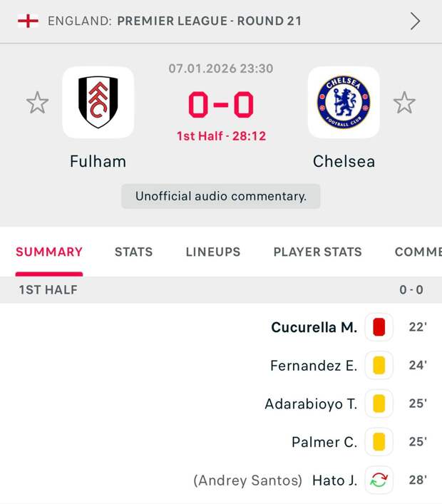442x504 pixels.
Task: Click the 0-0 live score
Action: [221, 106]
